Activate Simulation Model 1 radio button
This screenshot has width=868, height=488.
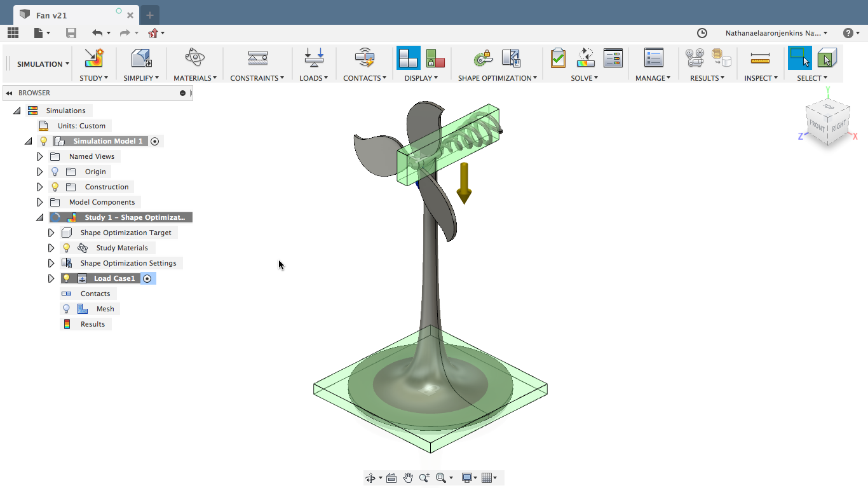coord(154,141)
